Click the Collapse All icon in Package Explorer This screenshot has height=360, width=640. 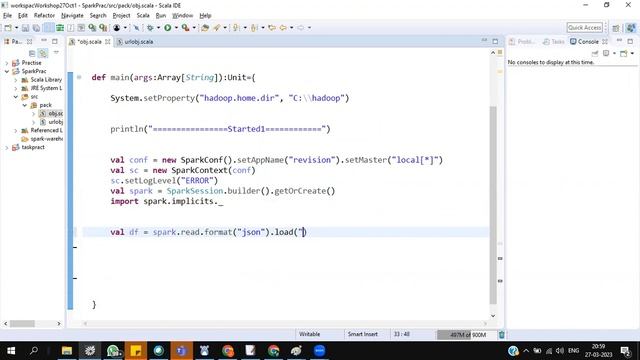(32, 53)
